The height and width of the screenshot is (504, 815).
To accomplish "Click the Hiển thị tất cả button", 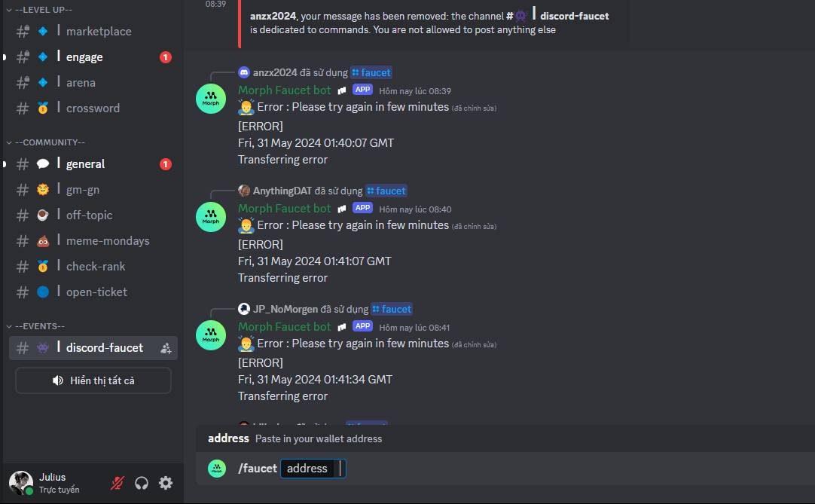I will 93,380.
